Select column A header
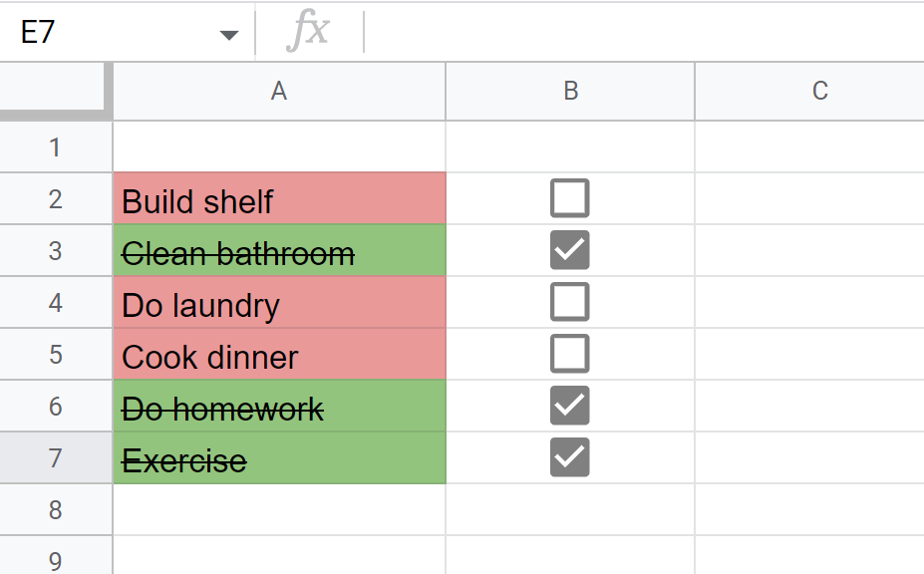 (279, 92)
